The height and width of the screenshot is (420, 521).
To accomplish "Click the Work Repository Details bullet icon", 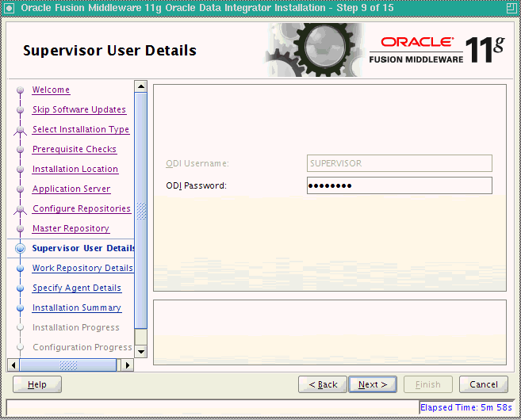I will [21, 269].
